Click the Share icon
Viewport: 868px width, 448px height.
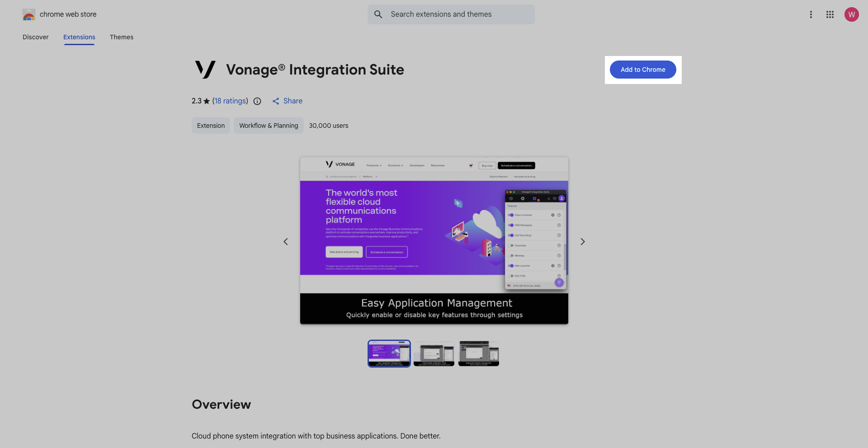click(276, 101)
